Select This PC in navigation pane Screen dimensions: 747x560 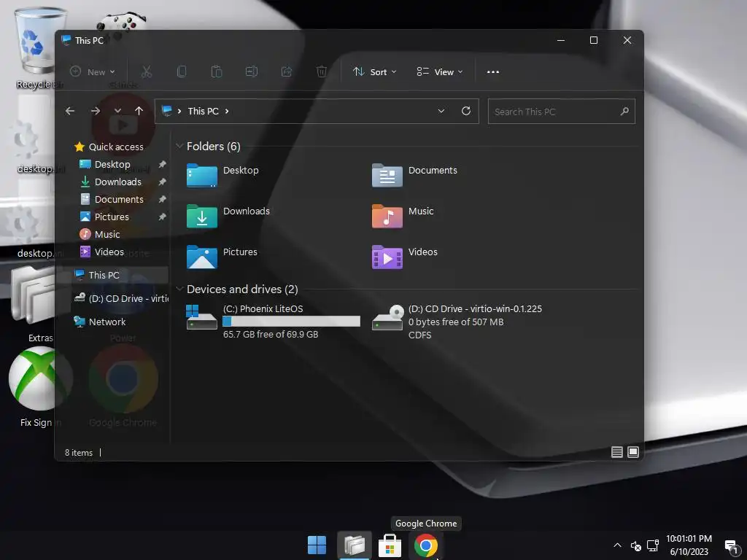coord(104,275)
